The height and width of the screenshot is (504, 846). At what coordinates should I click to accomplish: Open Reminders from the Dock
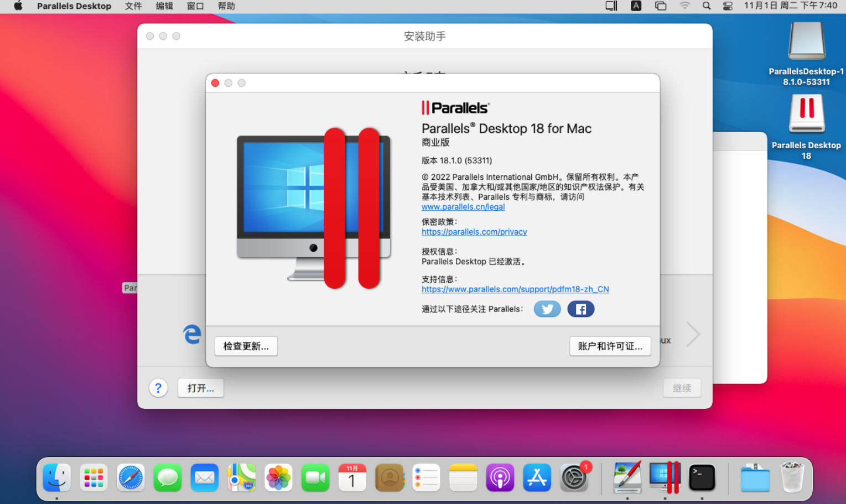click(426, 477)
